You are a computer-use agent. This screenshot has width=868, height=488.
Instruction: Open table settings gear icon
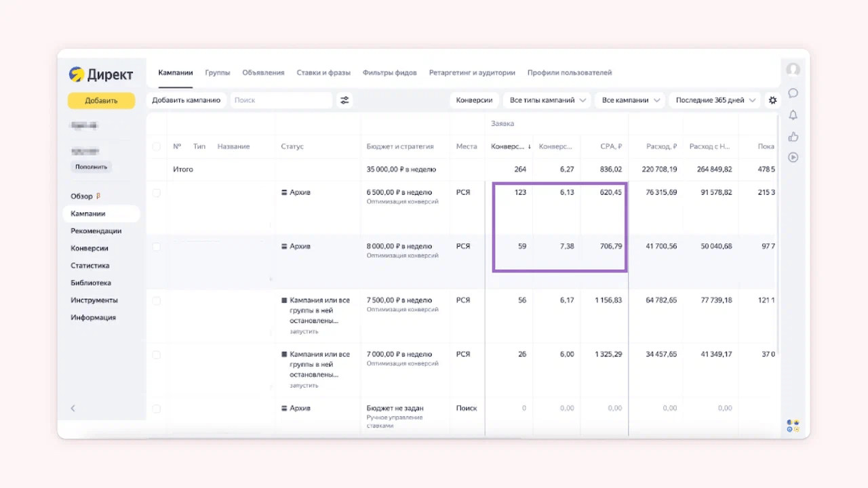(x=772, y=100)
